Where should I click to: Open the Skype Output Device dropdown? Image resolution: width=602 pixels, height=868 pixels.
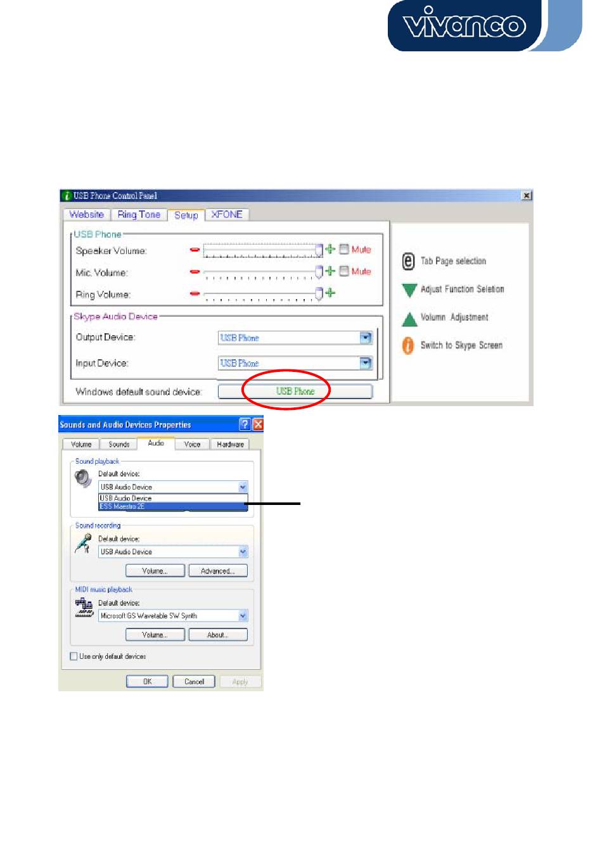[366, 338]
